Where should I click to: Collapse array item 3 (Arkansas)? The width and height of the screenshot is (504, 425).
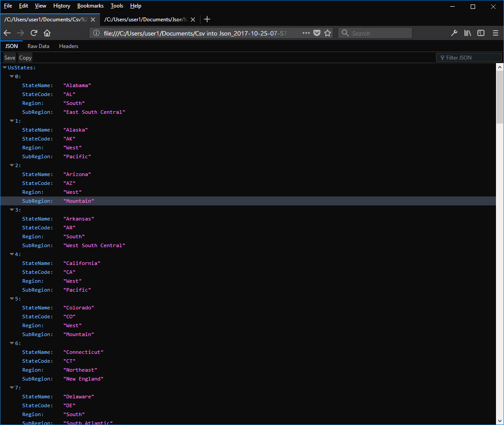[x=12, y=209]
